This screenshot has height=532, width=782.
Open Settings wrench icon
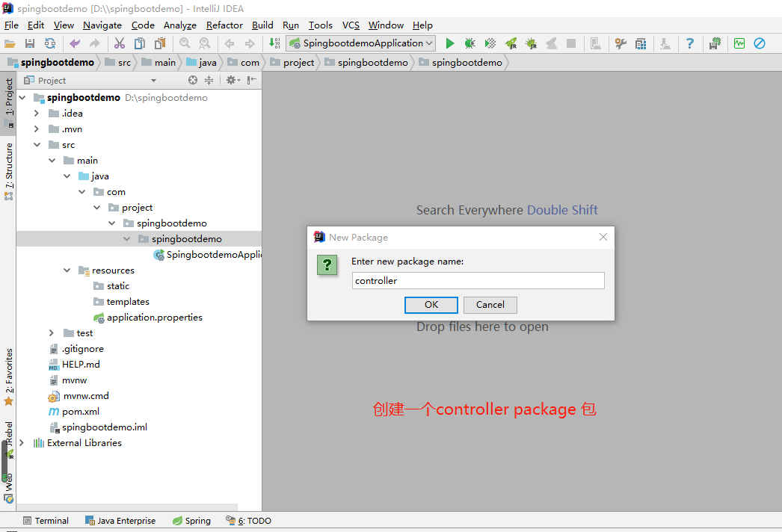(x=621, y=44)
